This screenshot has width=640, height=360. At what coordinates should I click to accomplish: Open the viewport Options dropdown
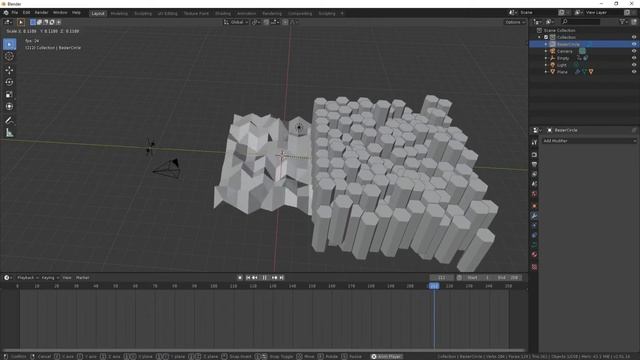click(x=514, y=22)
